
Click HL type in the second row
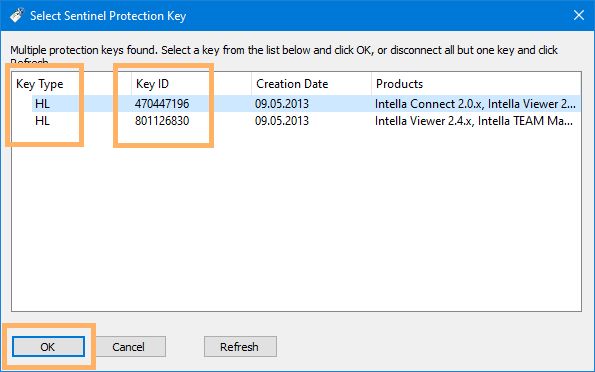(x=42, y=121)
